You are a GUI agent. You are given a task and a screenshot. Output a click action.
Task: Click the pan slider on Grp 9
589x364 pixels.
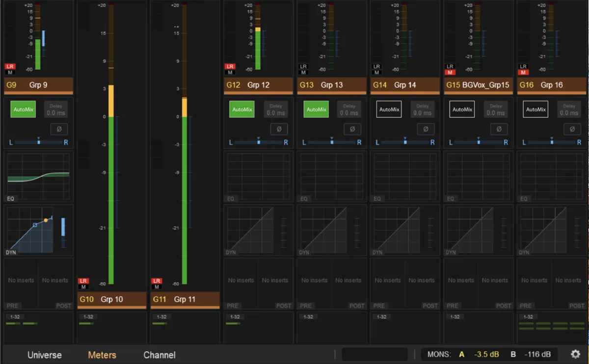(x=39, y=142)
